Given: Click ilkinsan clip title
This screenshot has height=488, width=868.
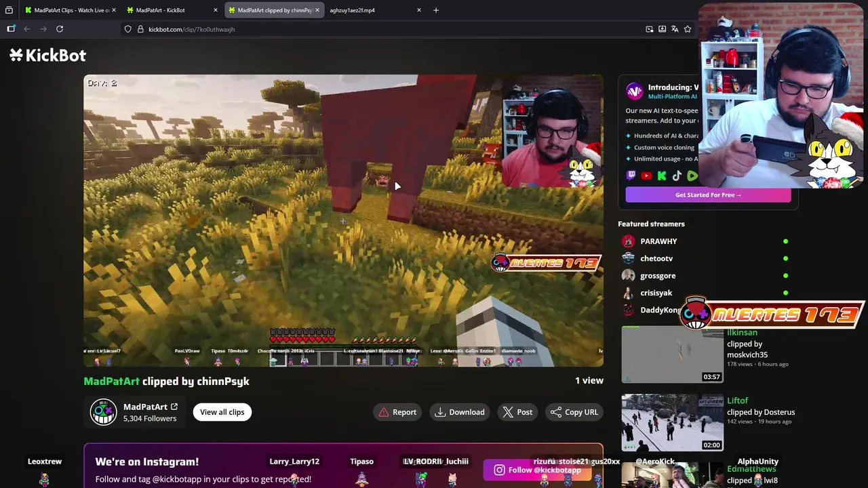Looking at the screenshot, I should click(742, 332).
